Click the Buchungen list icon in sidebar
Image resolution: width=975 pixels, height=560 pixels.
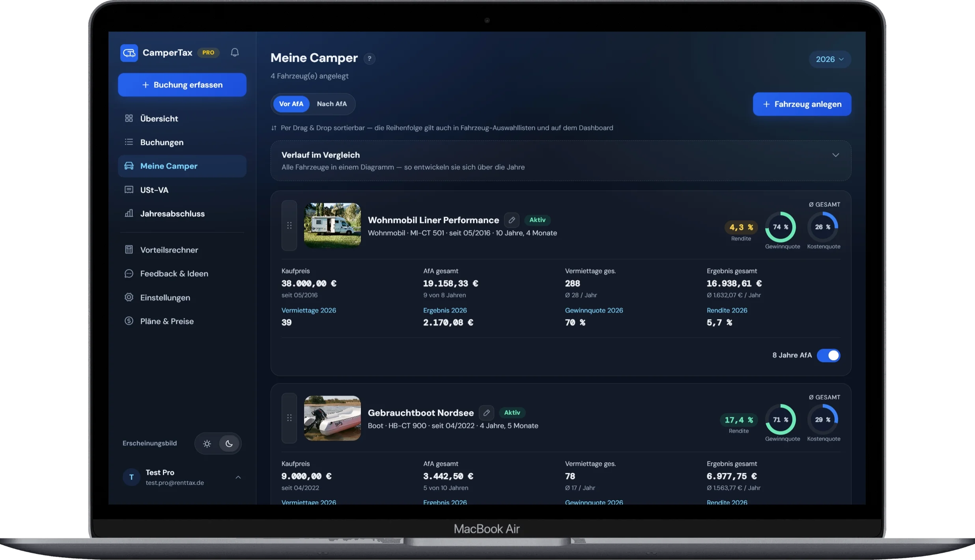pyautogui.click(x=129, y=142)
